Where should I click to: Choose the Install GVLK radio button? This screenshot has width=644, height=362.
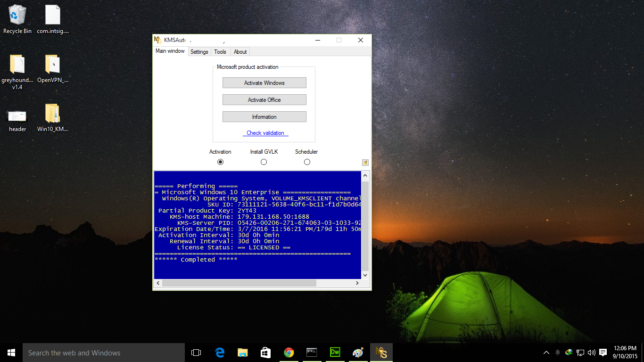(264, 162)
